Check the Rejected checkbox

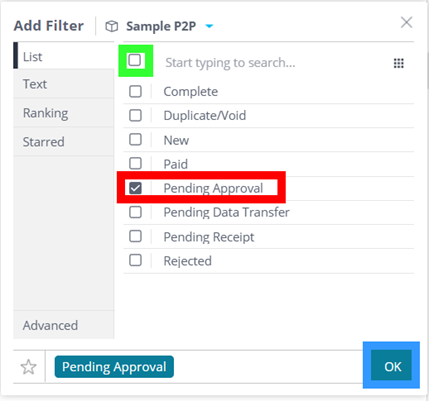[135, 260]
